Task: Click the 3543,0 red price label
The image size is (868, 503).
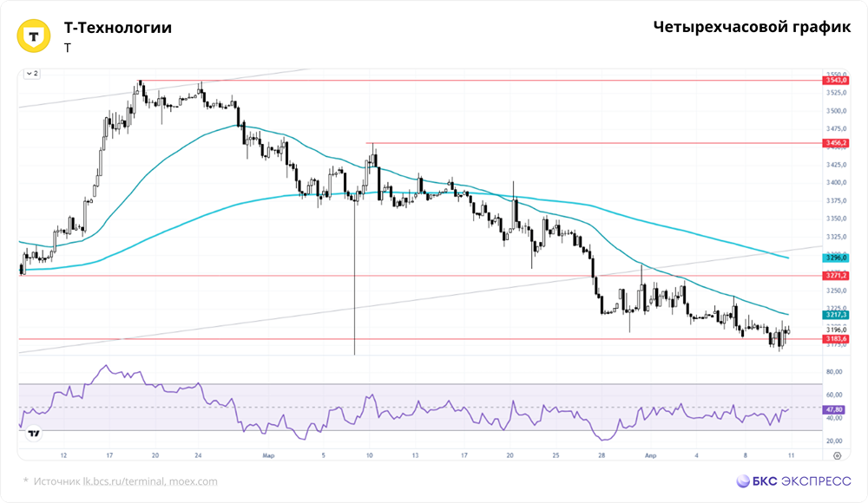Action: [x=836, y=81]
